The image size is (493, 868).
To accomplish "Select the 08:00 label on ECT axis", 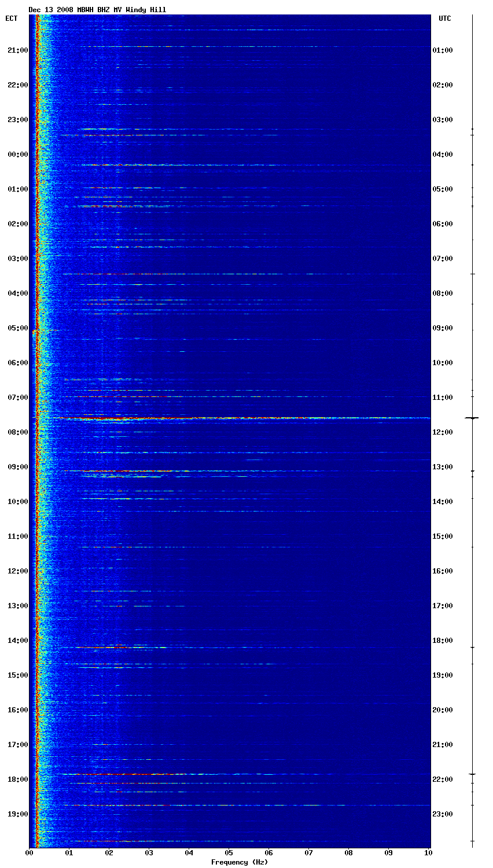I will click(17, 432).
